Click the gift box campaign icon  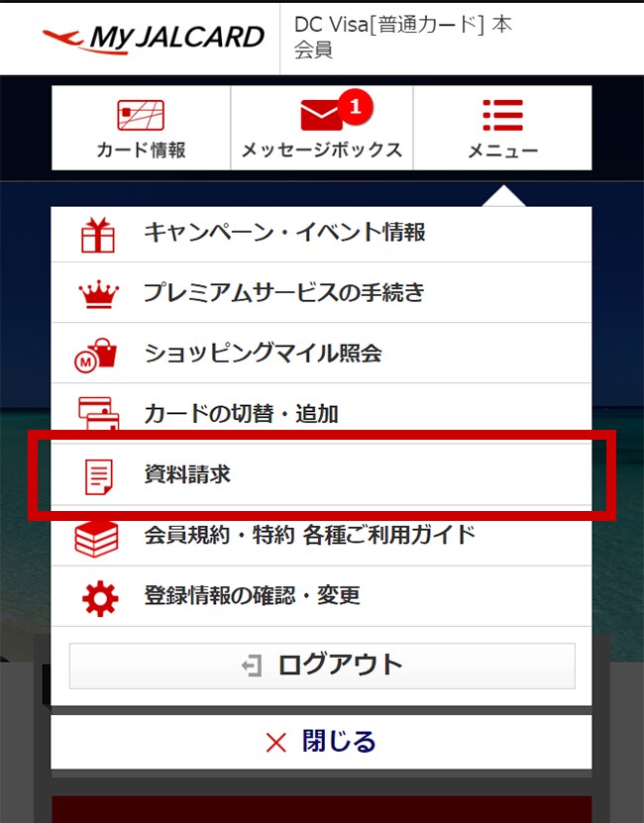pos(98,235)
